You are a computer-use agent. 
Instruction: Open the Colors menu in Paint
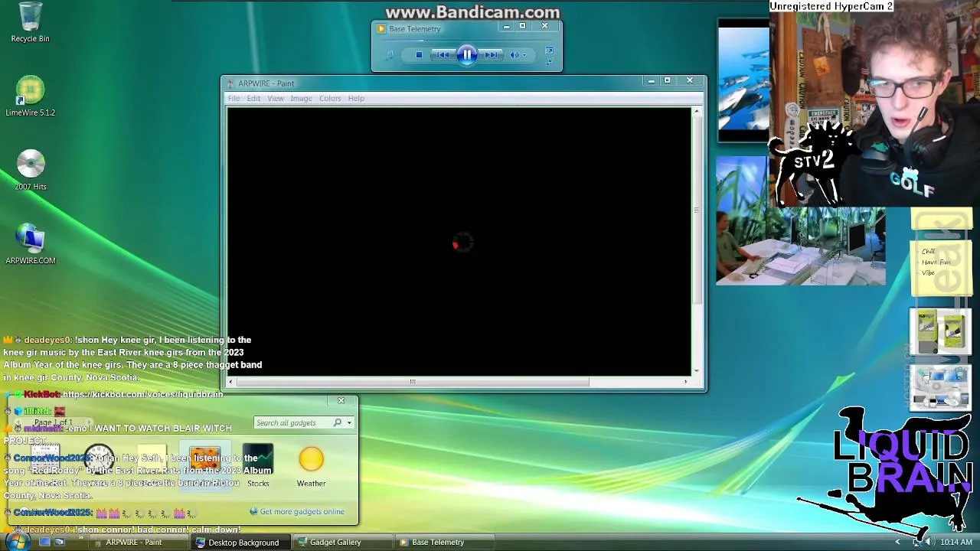click(330, 98)
